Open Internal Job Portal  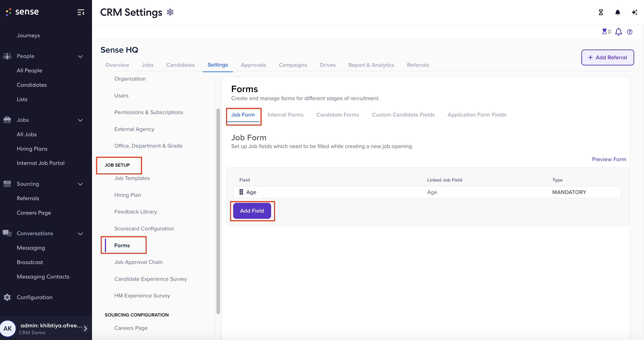40,163
